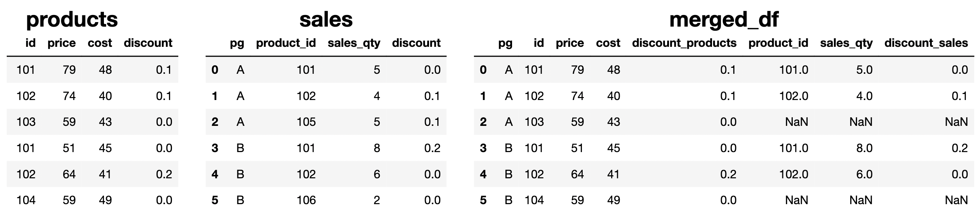Screen dimensions: 980x224
Task: Click the "sales" table title
Action: pyautogui.click(x=326, y=19)
